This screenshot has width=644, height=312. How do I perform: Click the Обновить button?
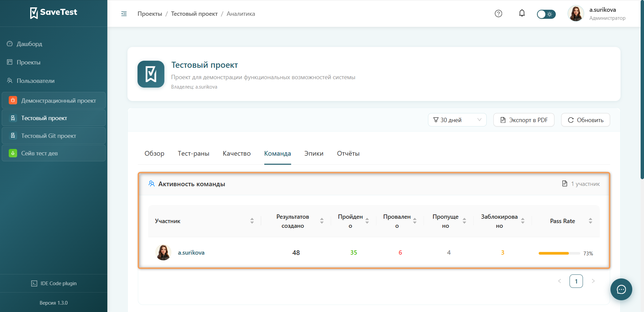[x=585, y=120]
